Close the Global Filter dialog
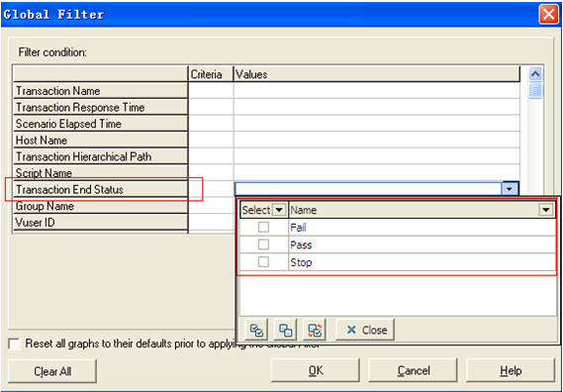 point(548,15)
